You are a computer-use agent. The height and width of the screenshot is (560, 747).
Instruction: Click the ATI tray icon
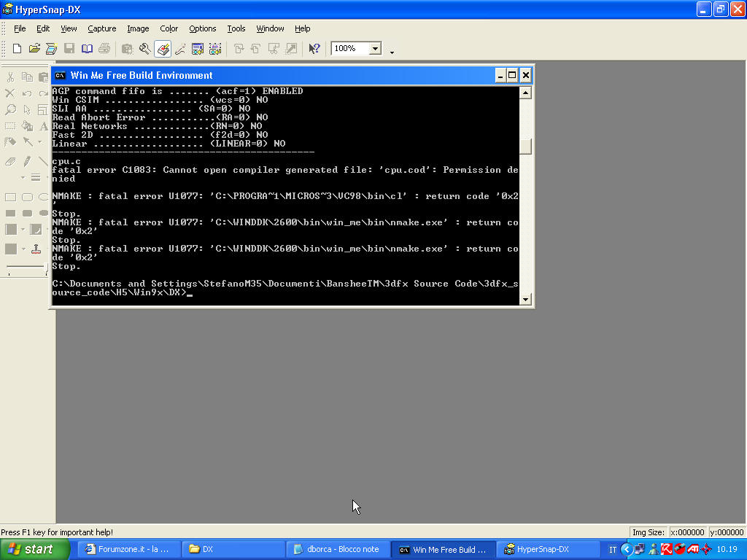point(693,550)
